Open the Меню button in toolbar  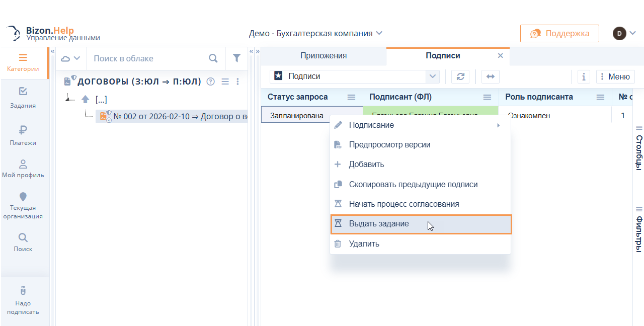point(615,76)
